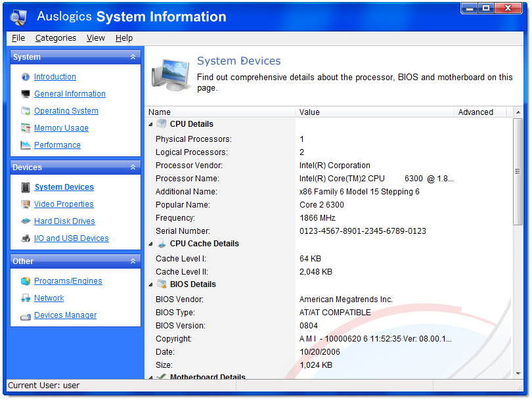Select the Logical Processors row
Viewport: 532px width, 400px height.
[328, 152]
